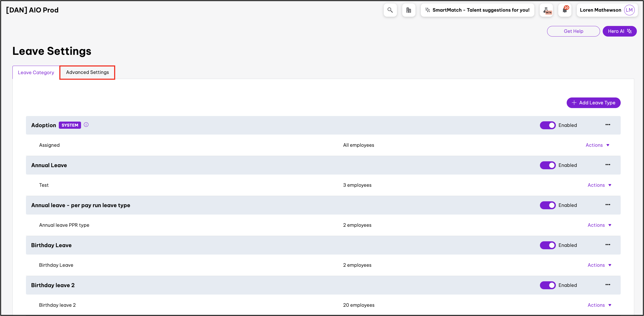
Task: Switch to the Advanced Settings tab
Action: 87,72
